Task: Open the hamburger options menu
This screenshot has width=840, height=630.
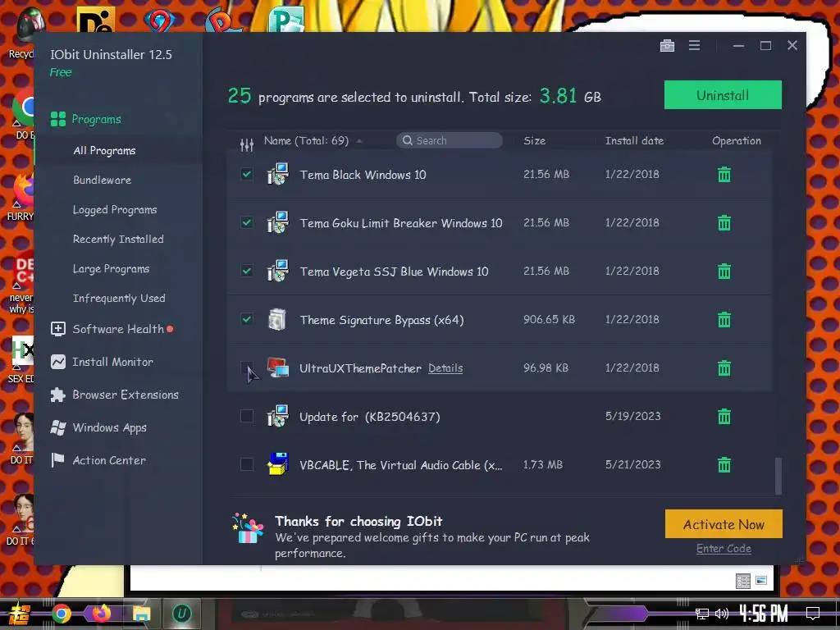Action: tap(694, 46)
